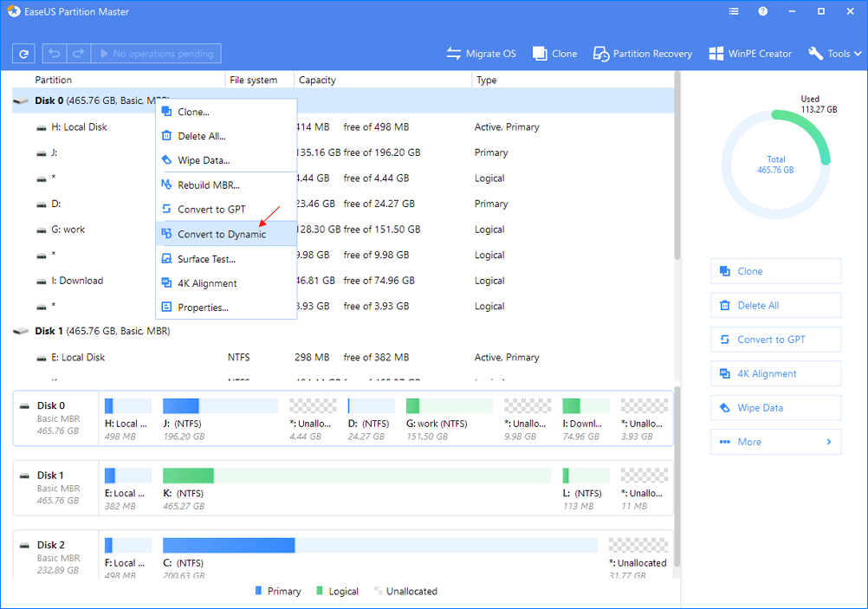Image resolution: width=868 pixels, height=609 pixels.
Task: Click the redo arrow icon
Action: 78,54
